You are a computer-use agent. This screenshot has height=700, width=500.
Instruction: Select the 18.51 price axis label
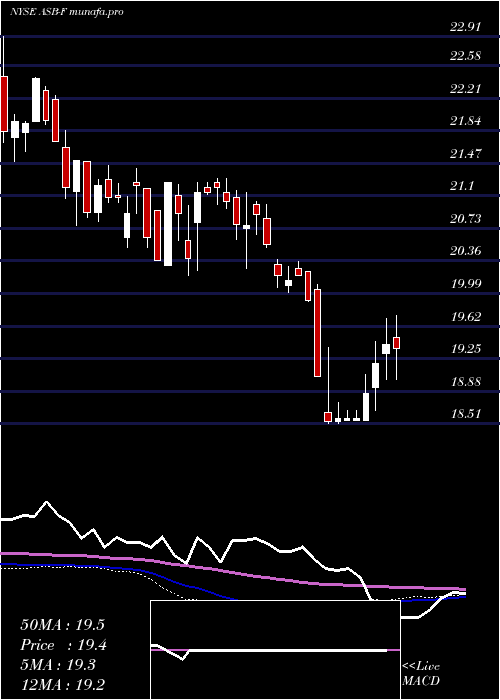point(466,413)
